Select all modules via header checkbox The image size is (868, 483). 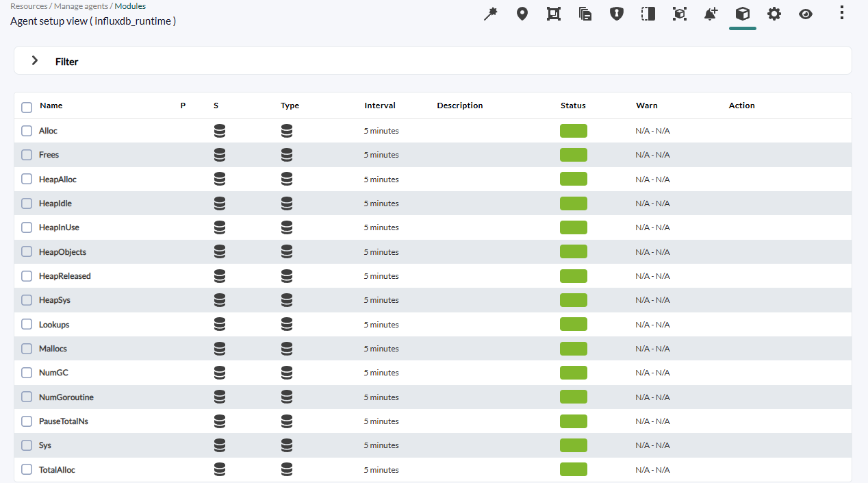click(x=27, y=108)
